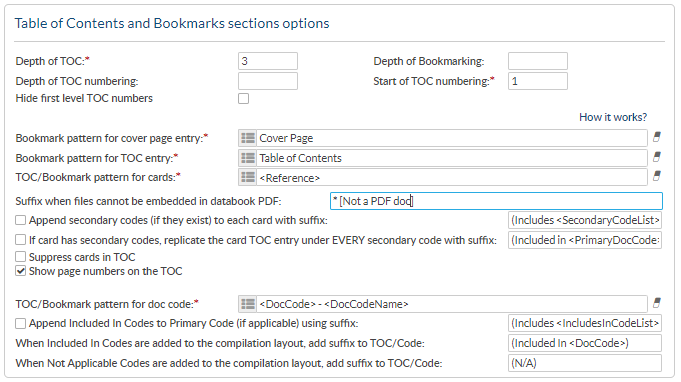Screen dimensions: 681x382
Task: Check Suppress cards in TOC
Action: [x=20, y=257]
